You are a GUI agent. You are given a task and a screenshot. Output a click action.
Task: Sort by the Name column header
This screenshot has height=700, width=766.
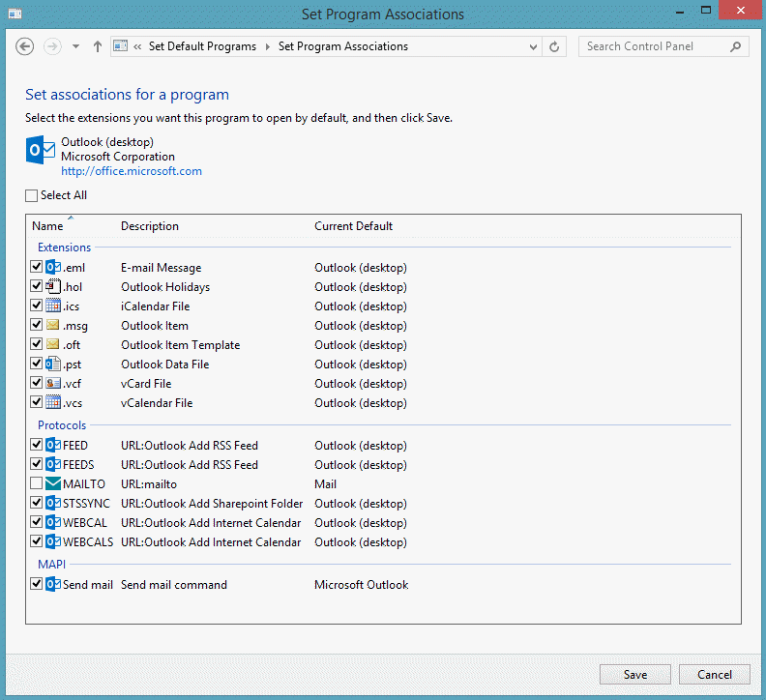coord(47,226)
